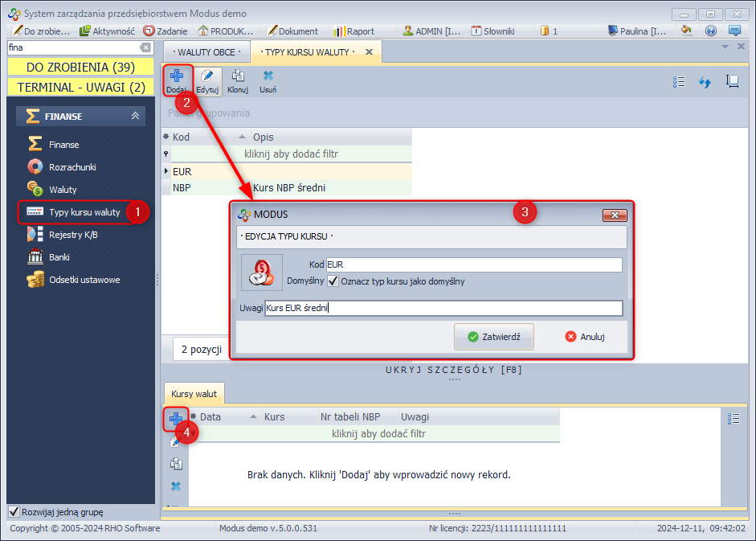Switch to the WALUTY OBCE tab
The width and height of the screenshot is (756, 541).
coord(206,51)
